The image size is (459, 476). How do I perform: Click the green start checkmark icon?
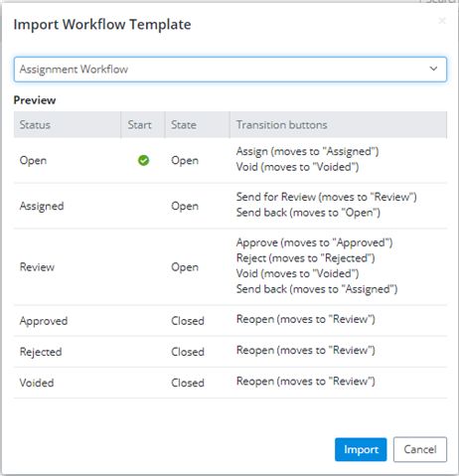point(143,161)
